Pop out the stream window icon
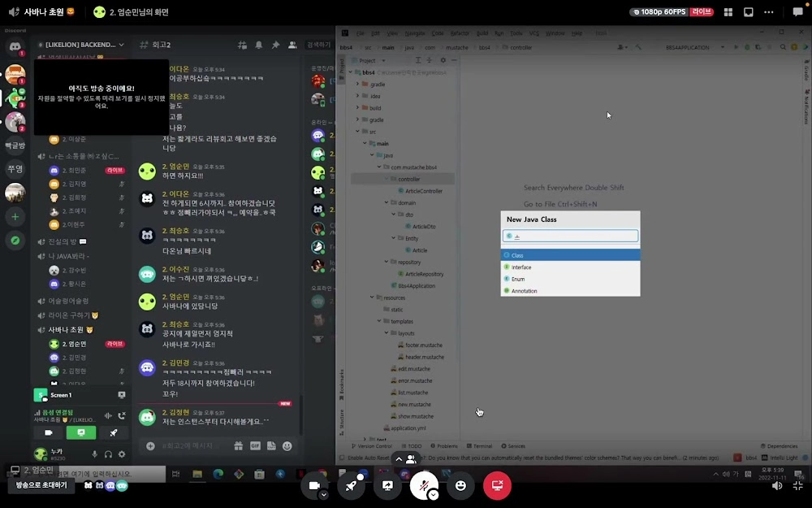The width and height of the screenshot is (812, 508). (x=749, y=12)
